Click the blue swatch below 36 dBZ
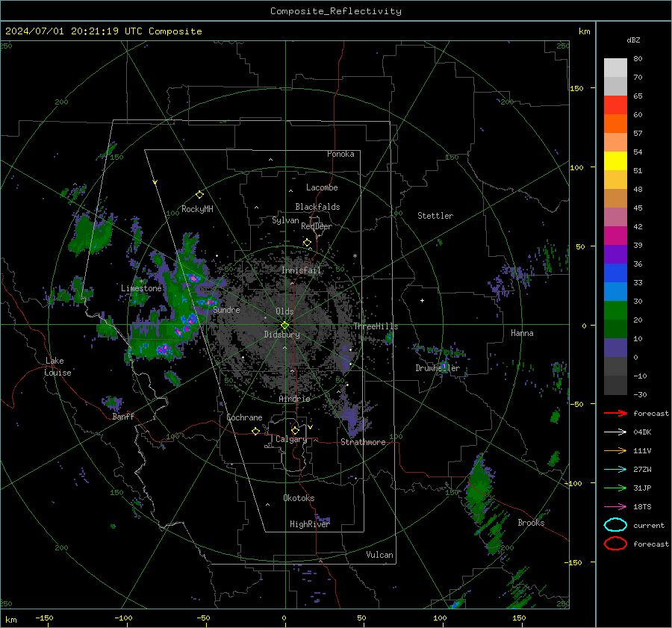This screenshot has height=628, width=672. (x=615, y=273)
